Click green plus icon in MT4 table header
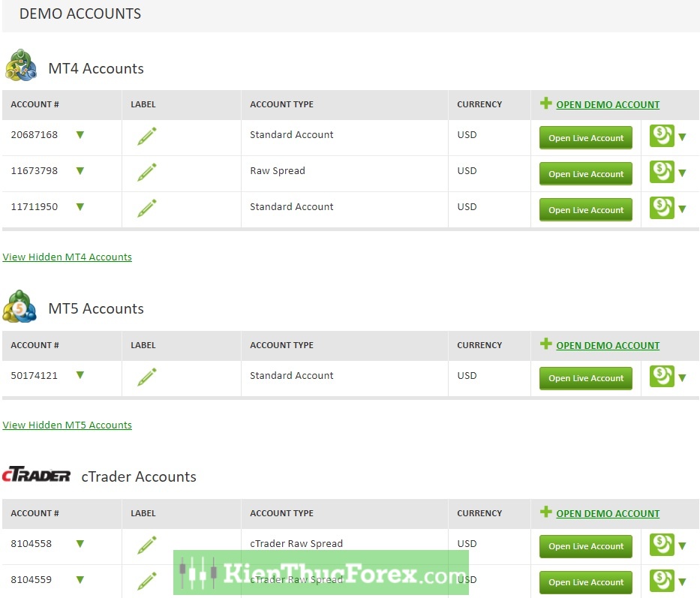Image resolution: width=700 pixels, height=598 pixels. 545,103
